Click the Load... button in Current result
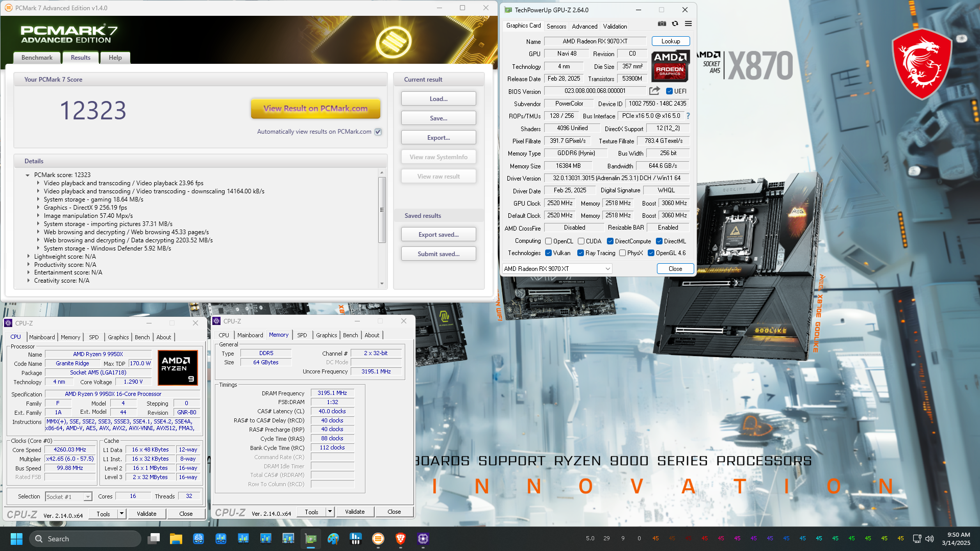 coord(438,99)
